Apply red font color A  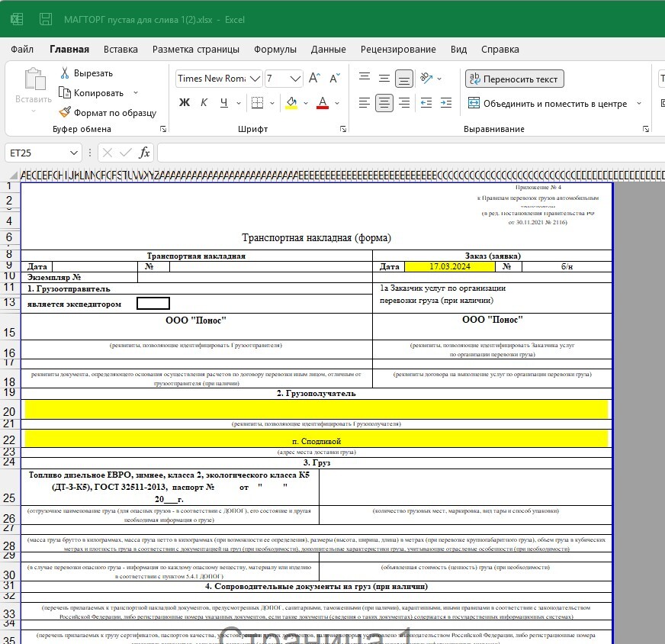[x=323, y=102]
